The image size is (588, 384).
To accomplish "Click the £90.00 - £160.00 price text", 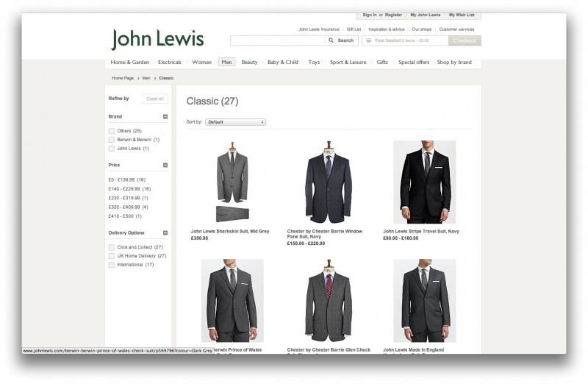I will click(x=401, y=238).
